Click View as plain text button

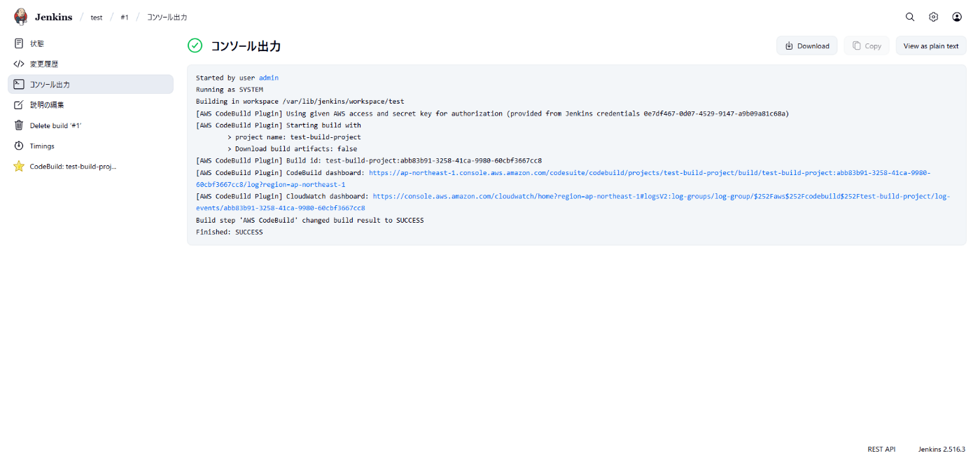click(931, 46)
